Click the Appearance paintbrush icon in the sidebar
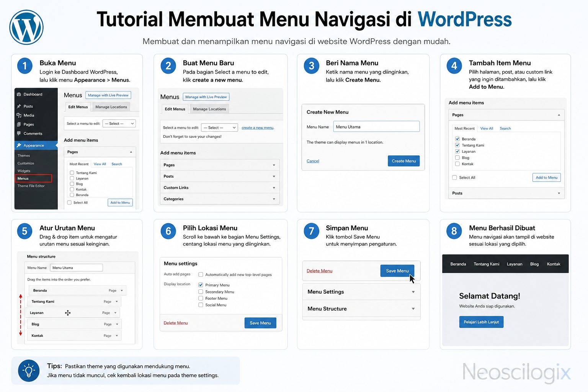This screenshot has width=588, height=392. coord(19,145)
